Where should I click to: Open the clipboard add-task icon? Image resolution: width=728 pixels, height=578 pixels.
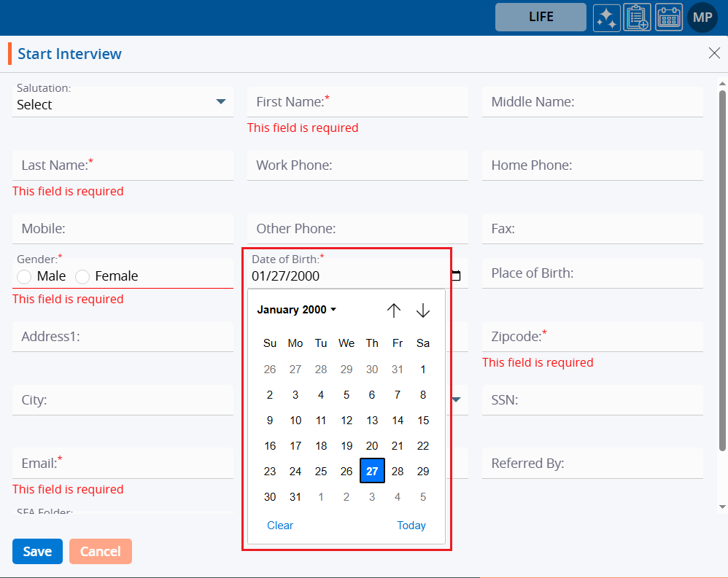pyautogui.click(x=637, y=17)
